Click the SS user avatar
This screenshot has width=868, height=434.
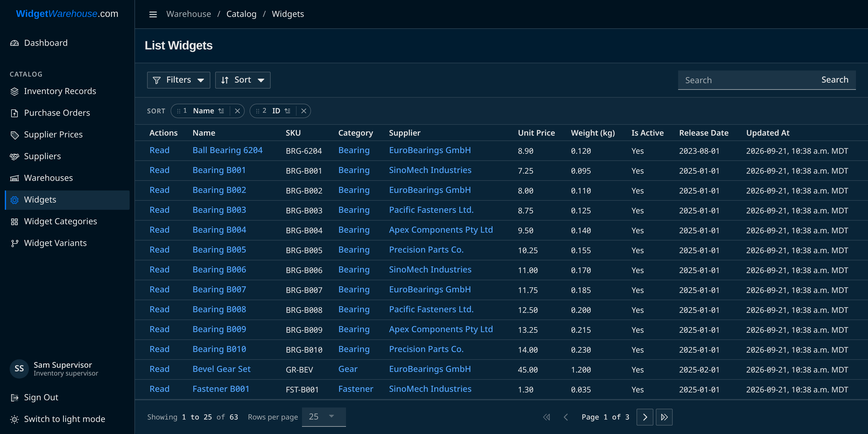coord(19,369)
